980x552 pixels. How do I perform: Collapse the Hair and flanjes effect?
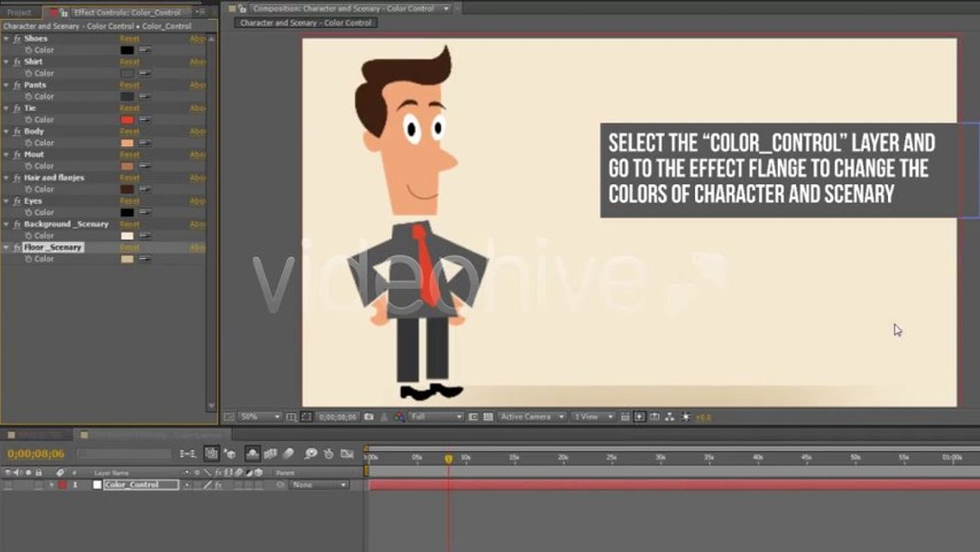pyautogui.click(x=6, y=178)
